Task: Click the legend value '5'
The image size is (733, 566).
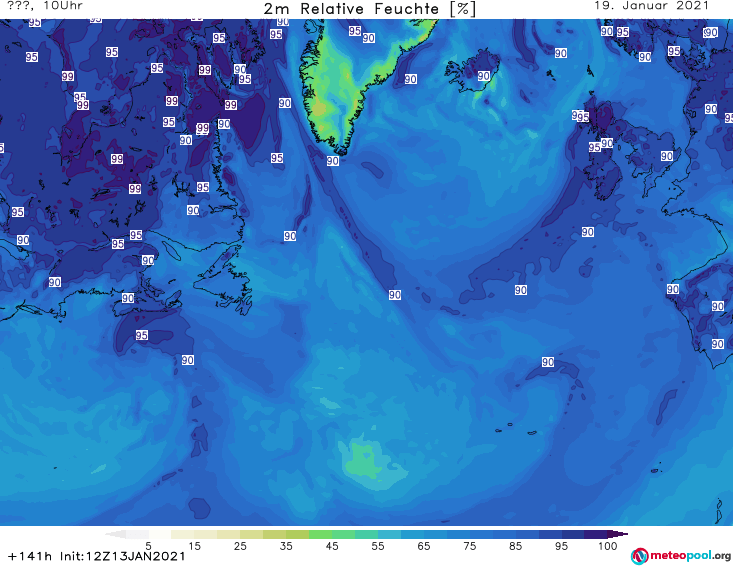Action: coord(148,545)
